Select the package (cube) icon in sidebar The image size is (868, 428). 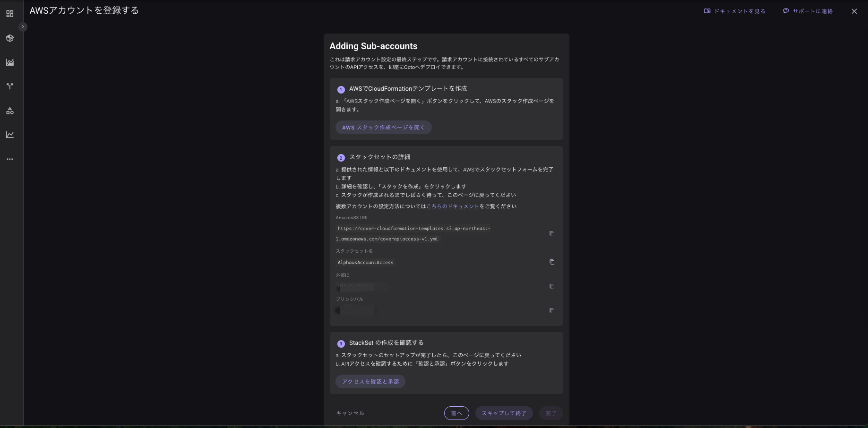pyautogui.click(x=9, y=38)
